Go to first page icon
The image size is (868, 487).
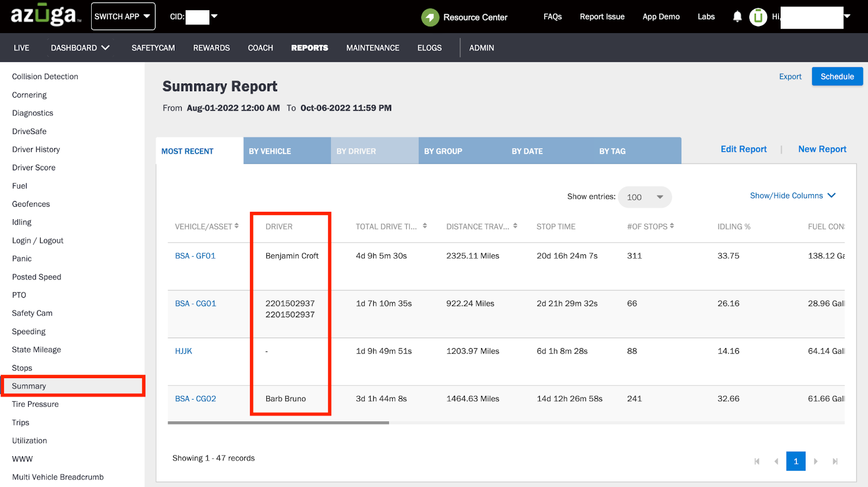pyautogui.click(x=757, y=462)
